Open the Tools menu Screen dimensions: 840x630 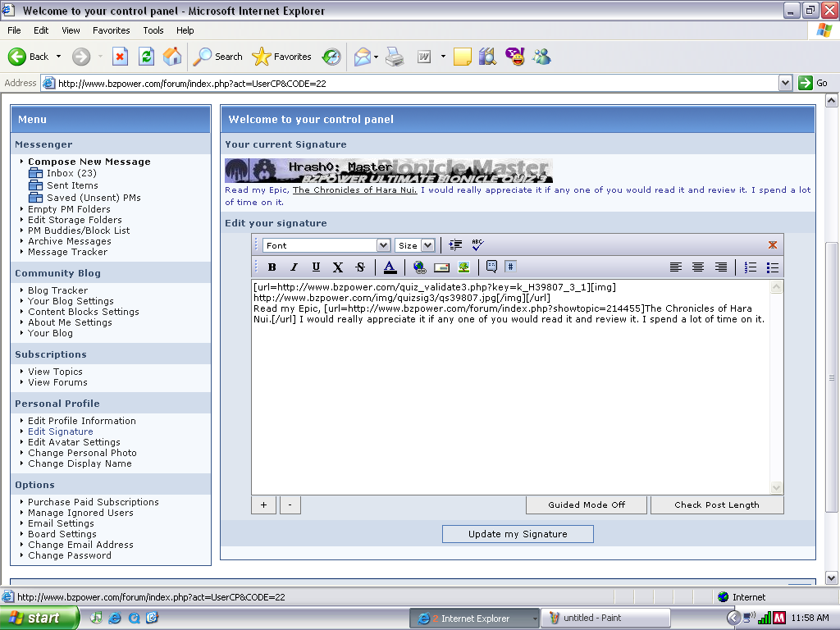(x=153, y=30)
